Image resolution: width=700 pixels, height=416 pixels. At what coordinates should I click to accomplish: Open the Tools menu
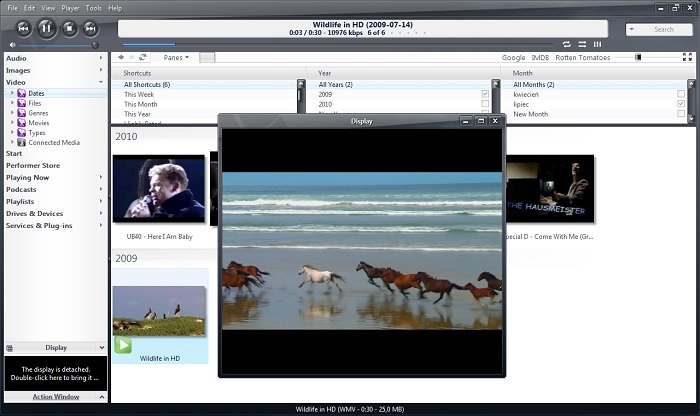(x=93, y=7)
